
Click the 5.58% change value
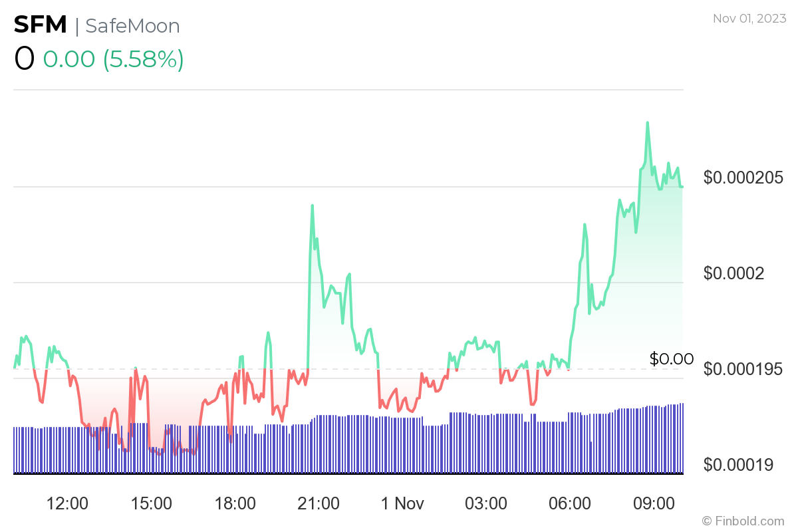pos(143,60)
